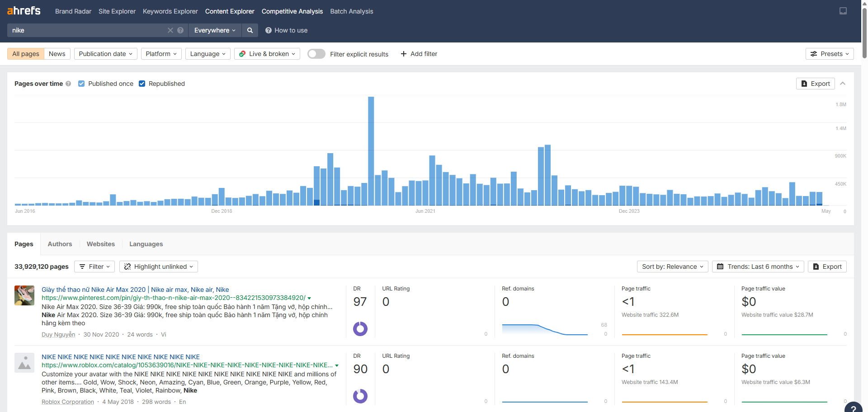Open Competitive Analysis navigation item

tap(292, 11)
